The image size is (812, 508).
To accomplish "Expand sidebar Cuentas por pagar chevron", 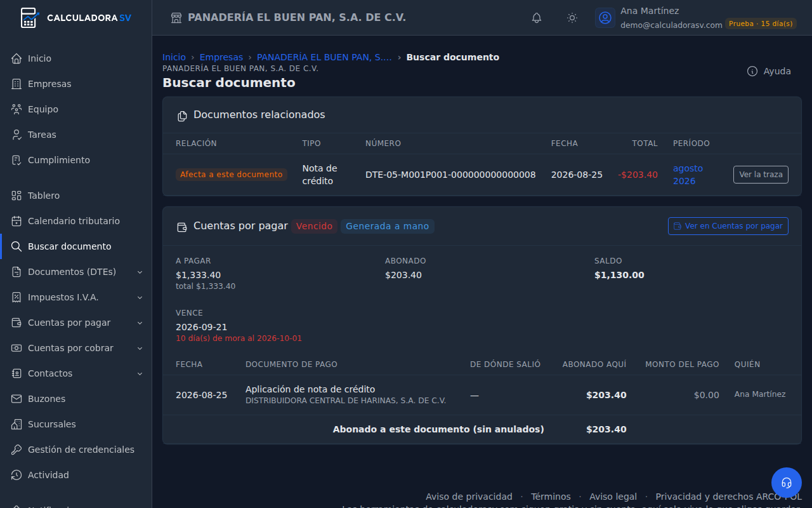I will pyautogui.click(x=140, y=323).
